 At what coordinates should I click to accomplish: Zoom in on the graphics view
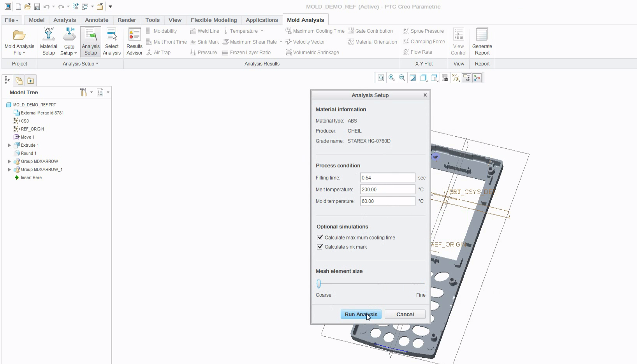point(392,78)
